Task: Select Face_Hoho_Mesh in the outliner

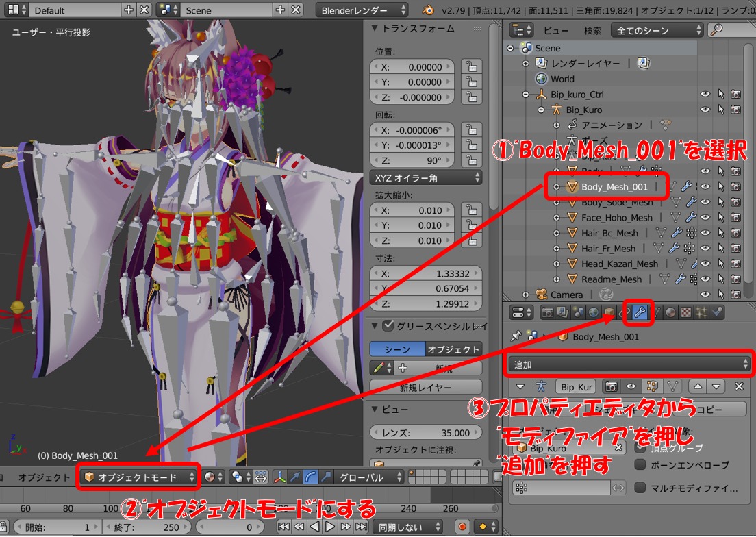Action: tap(616, 218)
